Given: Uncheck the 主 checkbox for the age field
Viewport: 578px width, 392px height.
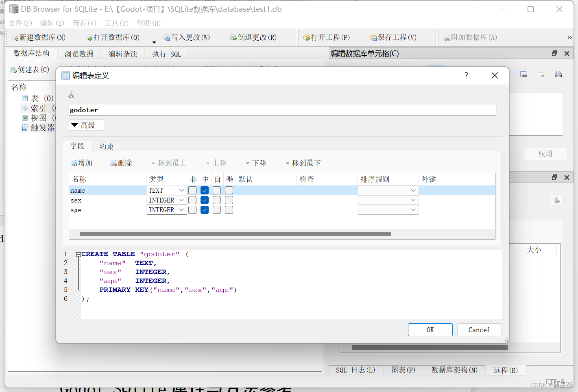Looking at the screenshot, I should 204,210.
